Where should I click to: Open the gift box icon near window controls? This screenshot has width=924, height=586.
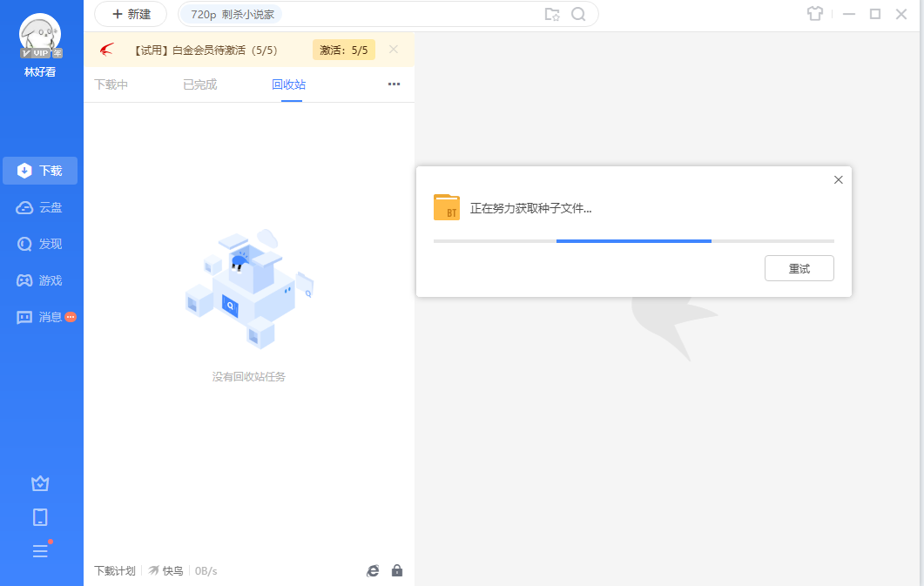pyautogui.click(x=815, y=14)
